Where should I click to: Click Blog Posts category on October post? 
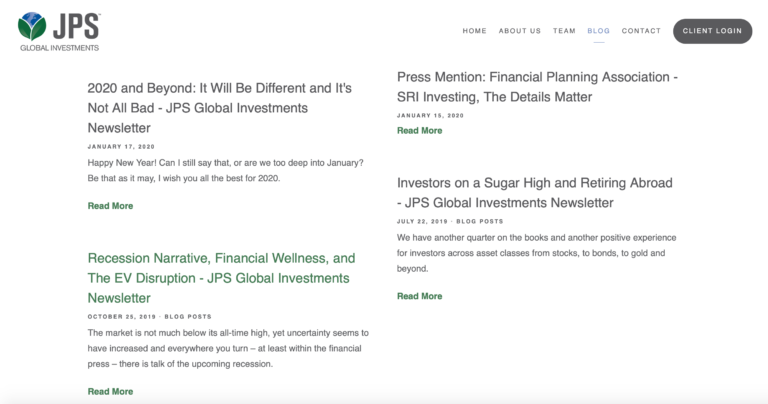188,316
